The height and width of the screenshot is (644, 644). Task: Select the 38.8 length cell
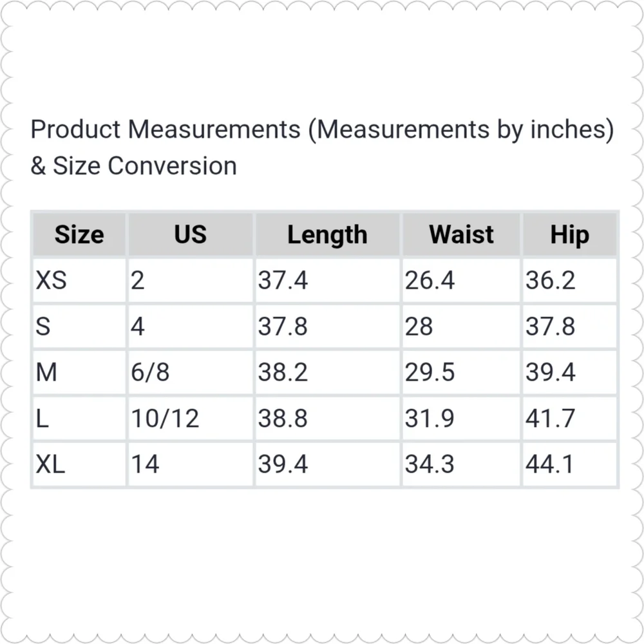[327, 419]
